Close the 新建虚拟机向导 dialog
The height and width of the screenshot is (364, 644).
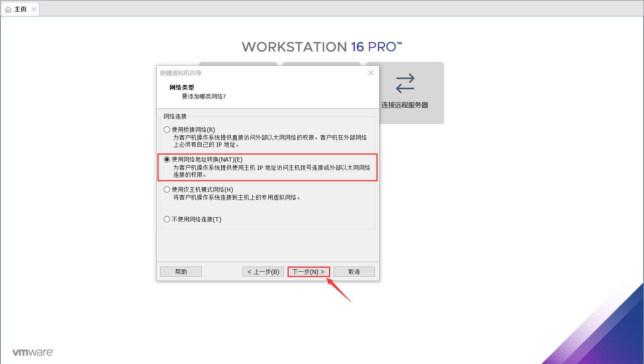[x=371, y=73]
